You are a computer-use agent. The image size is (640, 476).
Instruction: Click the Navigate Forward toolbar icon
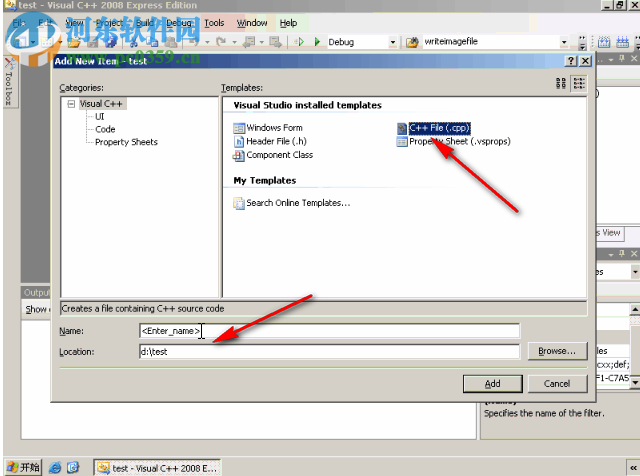pyautogui.click(x=276, y=42)
